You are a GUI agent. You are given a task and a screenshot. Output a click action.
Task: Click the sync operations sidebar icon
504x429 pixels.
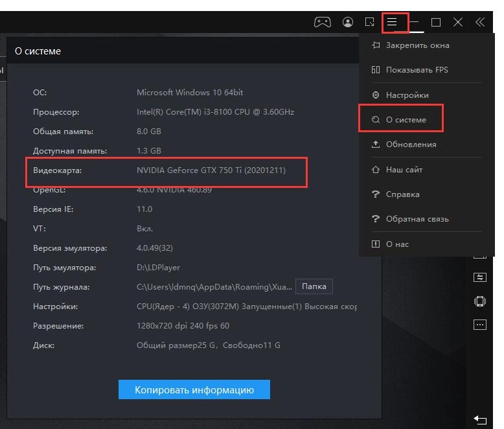tap(480, 277)
